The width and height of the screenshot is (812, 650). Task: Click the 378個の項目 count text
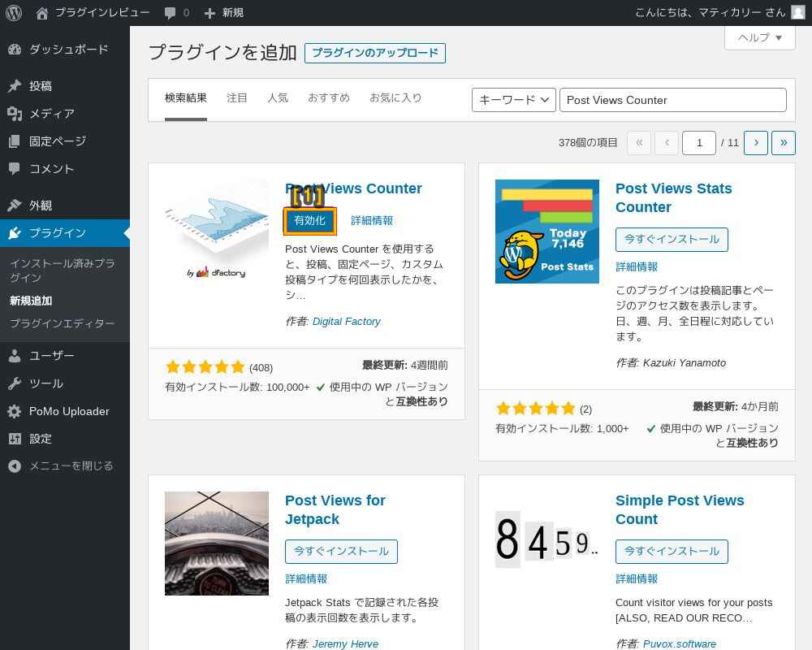tap(588, 142)
